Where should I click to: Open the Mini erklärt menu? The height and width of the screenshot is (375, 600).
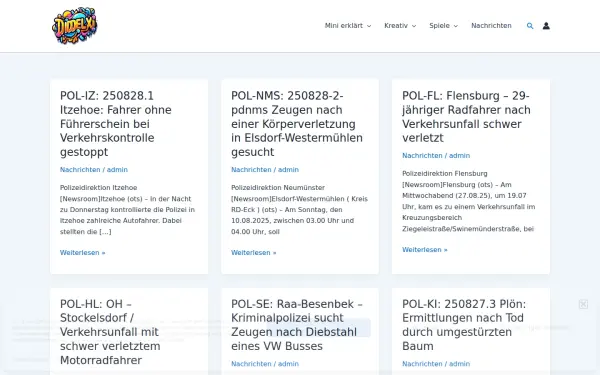(344, 26)
